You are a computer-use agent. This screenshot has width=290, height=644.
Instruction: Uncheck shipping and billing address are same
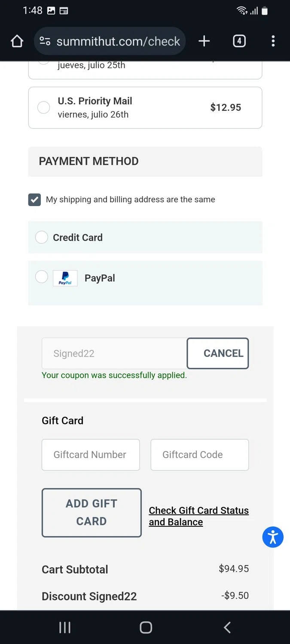pos(34,200)
